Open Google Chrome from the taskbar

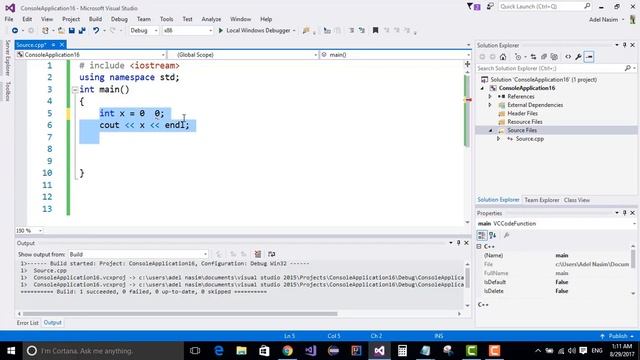tap(287, 351)
